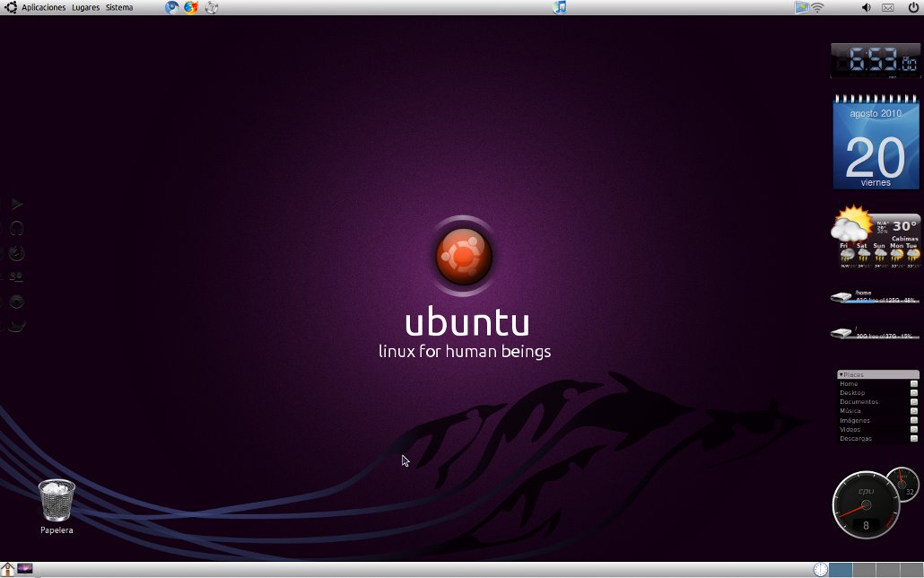Select the Papelera trash icon
924x578 pixels.
57,506
